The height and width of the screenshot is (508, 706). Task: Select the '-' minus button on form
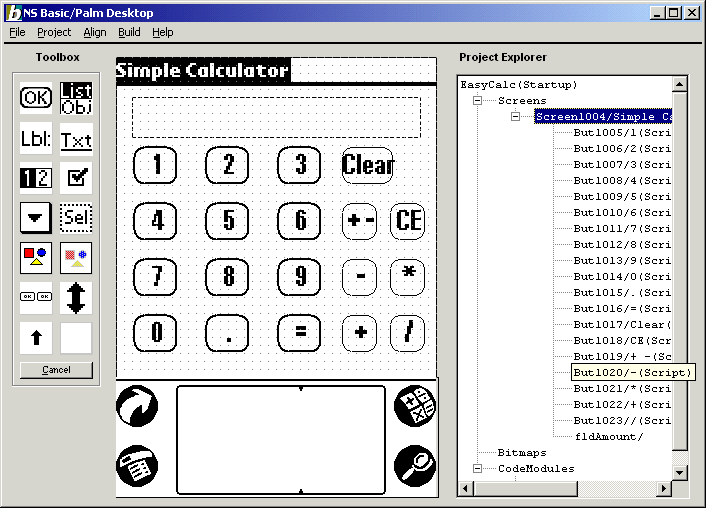click(359, 277)
